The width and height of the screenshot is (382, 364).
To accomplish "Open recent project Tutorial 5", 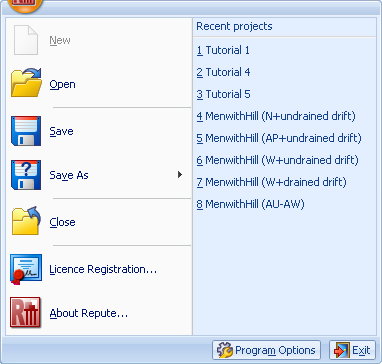I will (223, 94).
